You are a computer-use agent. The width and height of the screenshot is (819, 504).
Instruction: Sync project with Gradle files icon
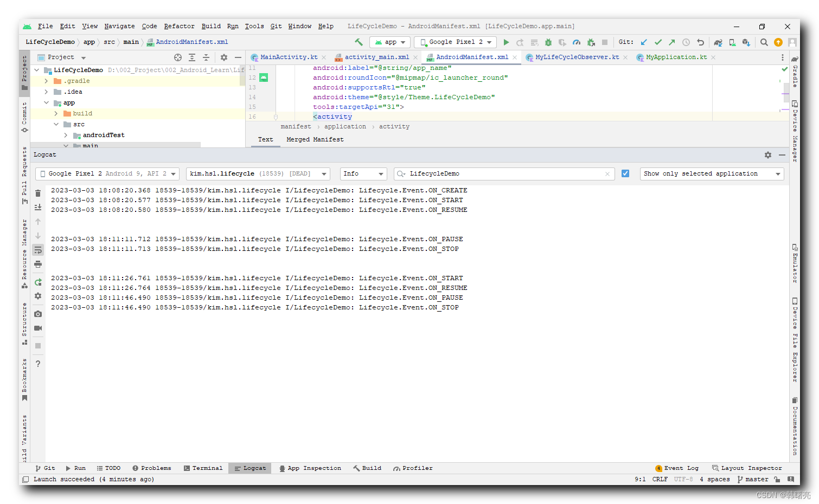[x=718, y=42]
